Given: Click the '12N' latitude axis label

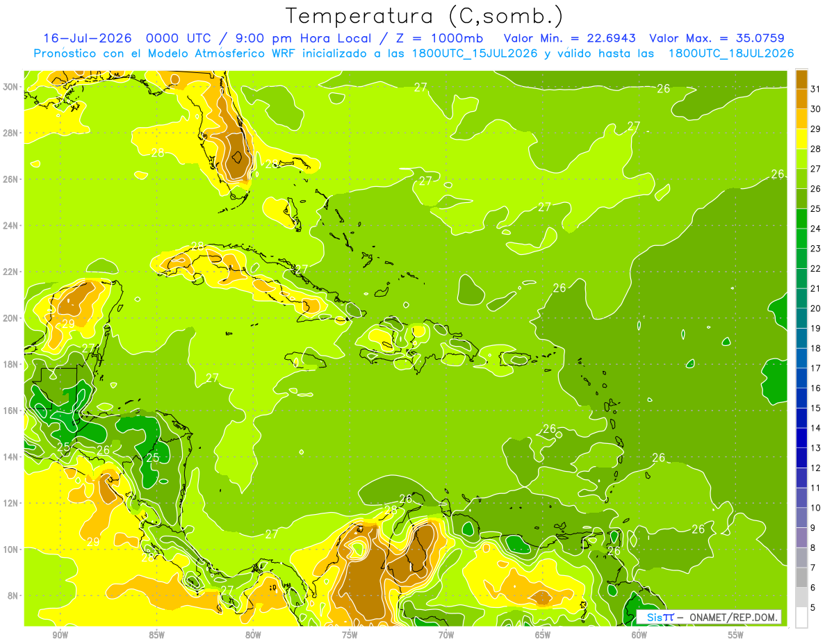Looking at the screenshot, I should point(11,503).
